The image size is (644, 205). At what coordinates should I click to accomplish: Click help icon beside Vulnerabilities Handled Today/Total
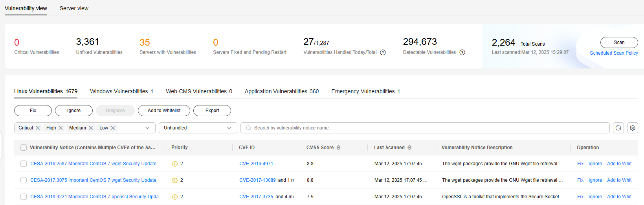383,52
